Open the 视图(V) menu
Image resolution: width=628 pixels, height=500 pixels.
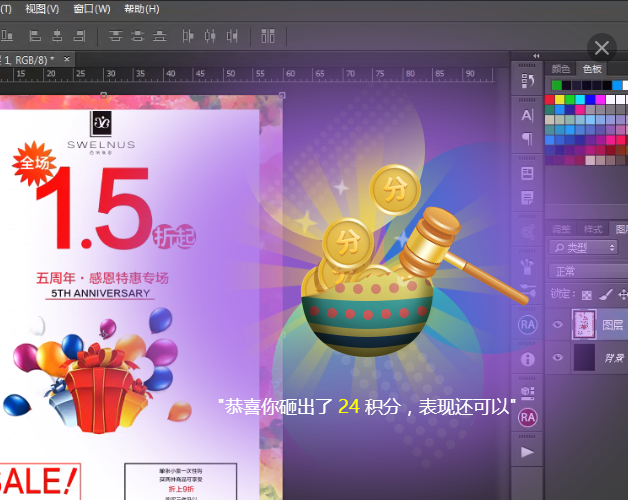42,8
